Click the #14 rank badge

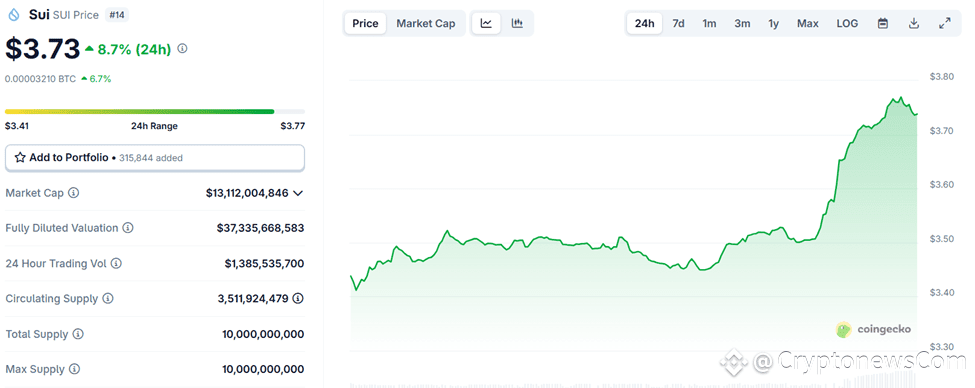coord(116,15)
